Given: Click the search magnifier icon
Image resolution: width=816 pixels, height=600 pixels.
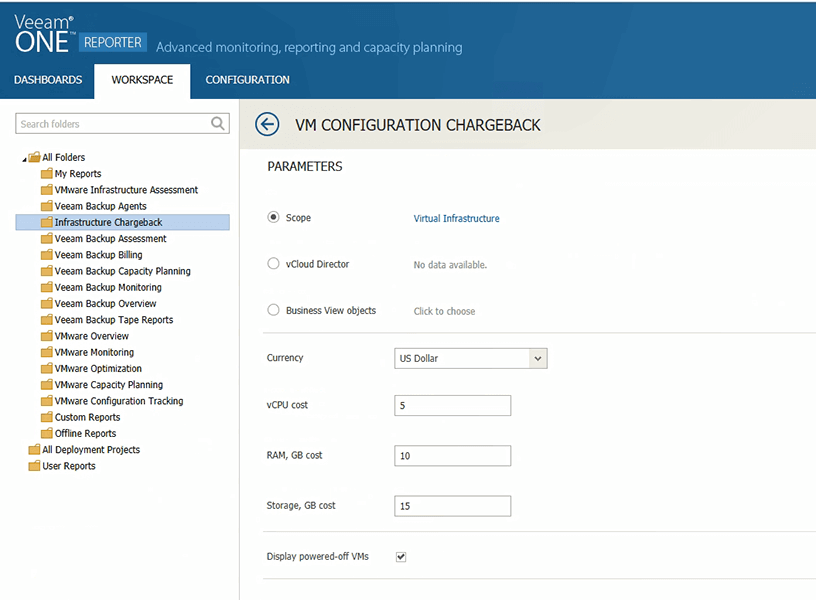Looking at the screenshot, I should click(218, 123).
